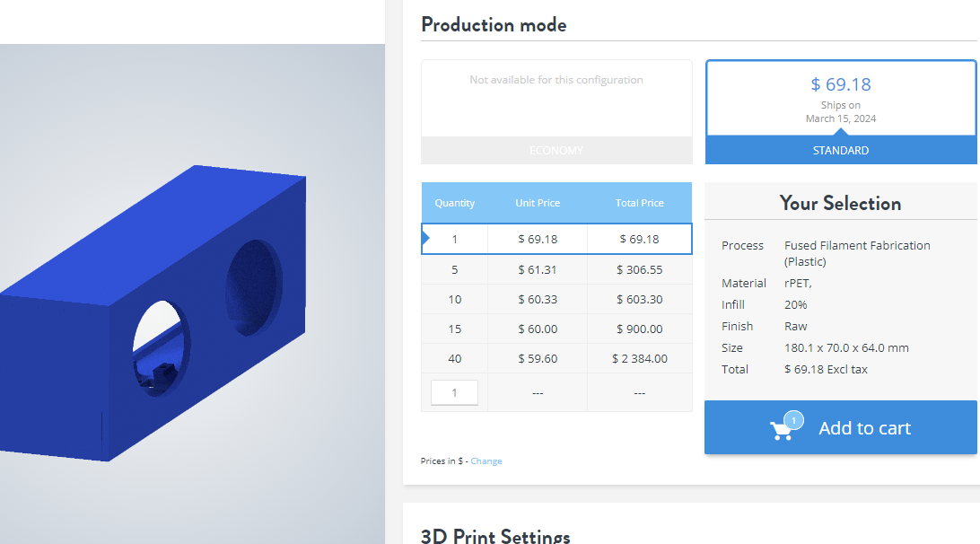
Task: Click the cart quantity badge showing 1
Action: (793, 418)
